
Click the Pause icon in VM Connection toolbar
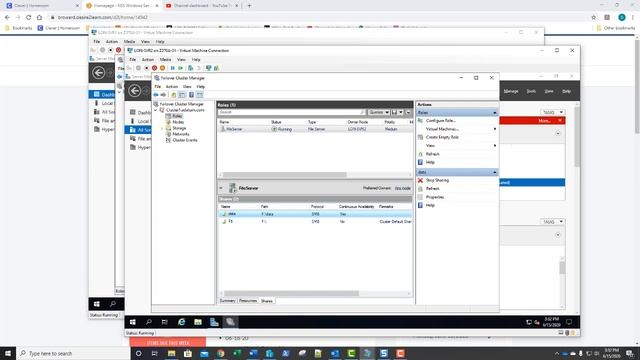click(x=172, y=68)
